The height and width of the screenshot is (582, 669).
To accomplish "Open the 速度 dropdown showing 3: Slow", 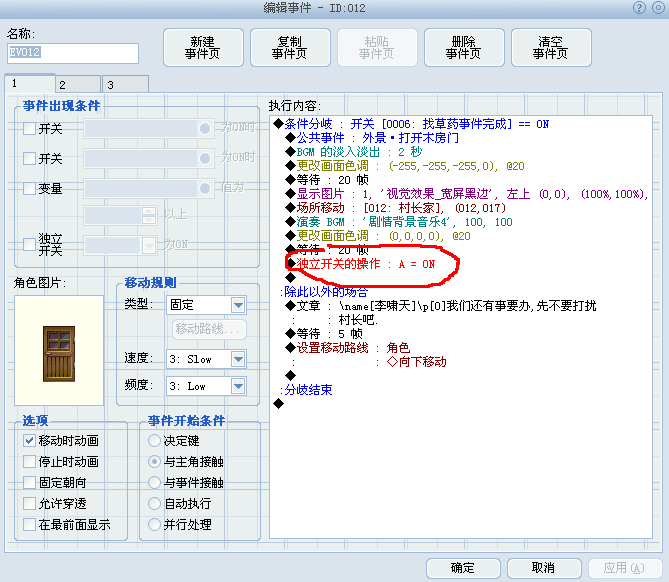I will [x=206, y=359].
